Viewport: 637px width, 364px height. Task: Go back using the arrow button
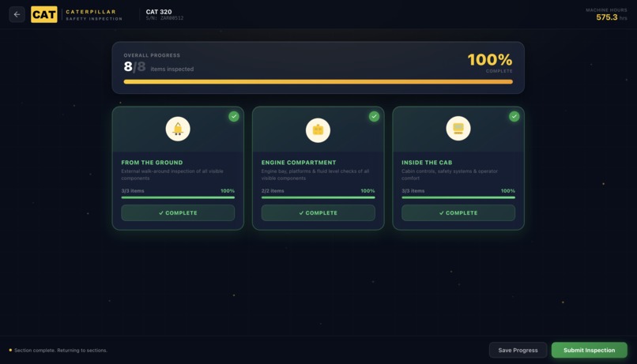(x=17, y=15)
